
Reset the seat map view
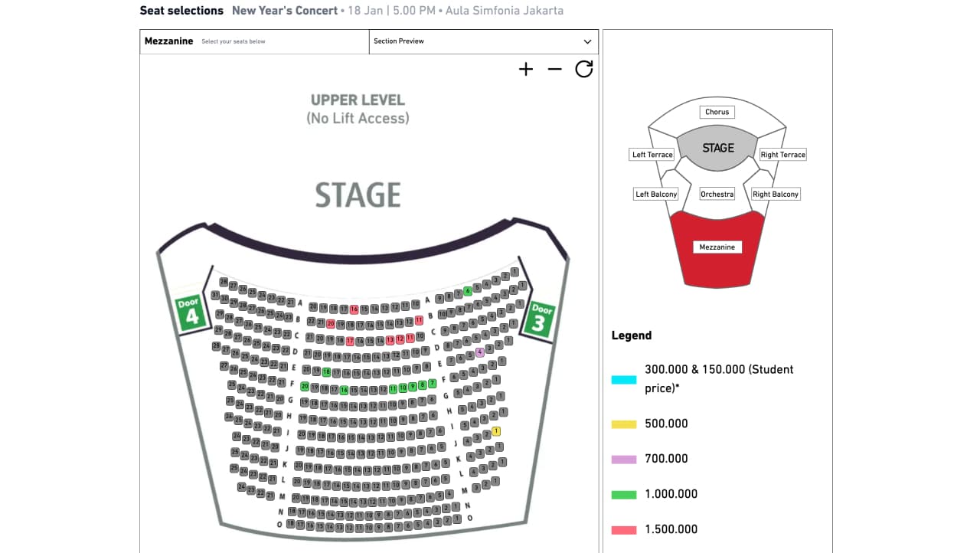[x=584, y=70]
